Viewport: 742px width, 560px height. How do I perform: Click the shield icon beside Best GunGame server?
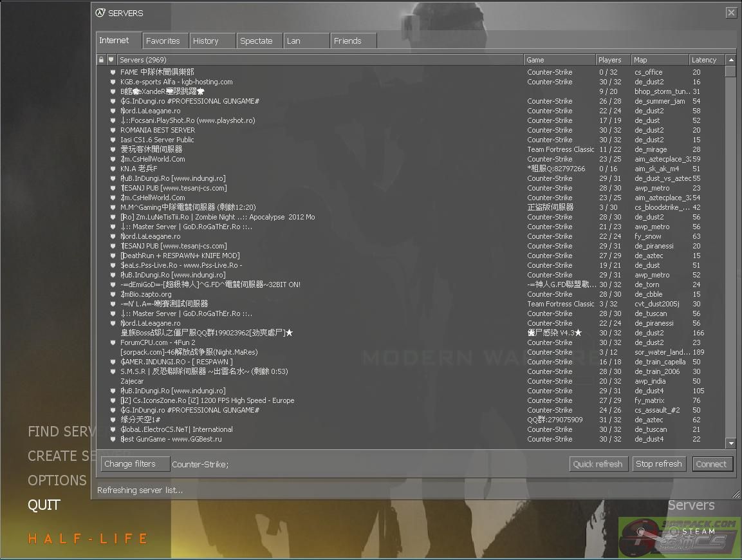(x=113, y=439)
